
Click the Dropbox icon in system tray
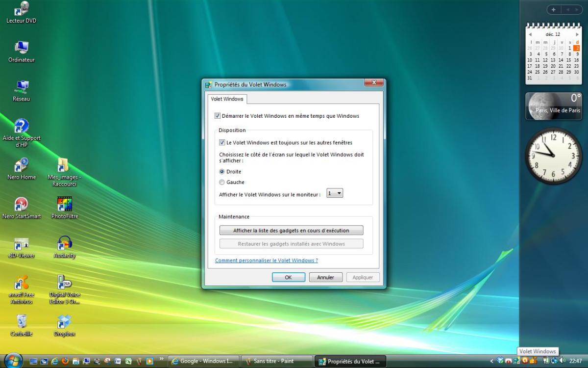(500, 361)
